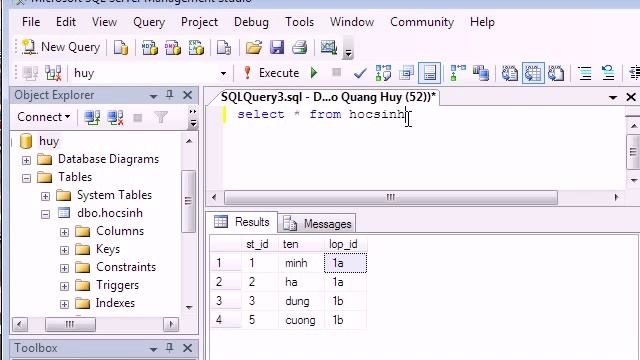Open Object Explorer window position dropdown arrow
Viewport: 640px width, 360px height.
click(153, 96)
